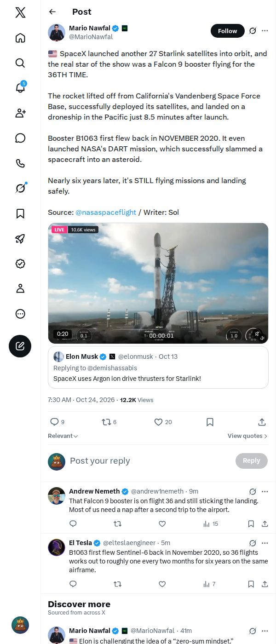Open the Search icon in sidebar

(x=20, y=63)
